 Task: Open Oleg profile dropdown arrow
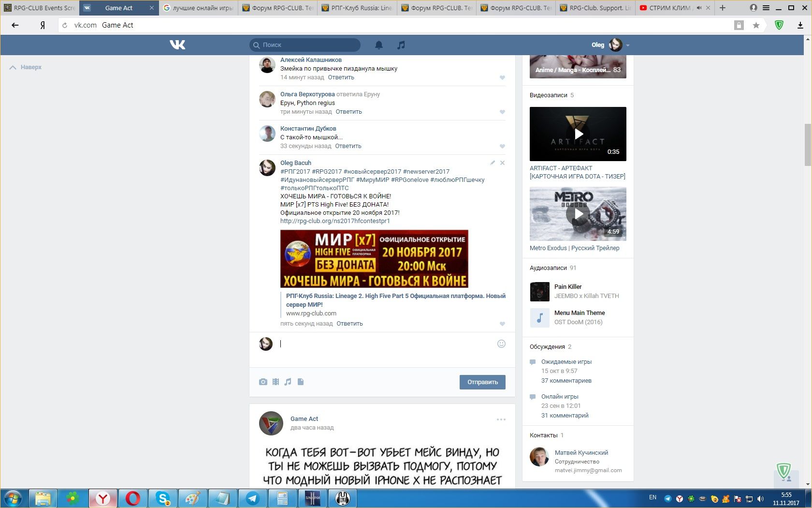627,45
